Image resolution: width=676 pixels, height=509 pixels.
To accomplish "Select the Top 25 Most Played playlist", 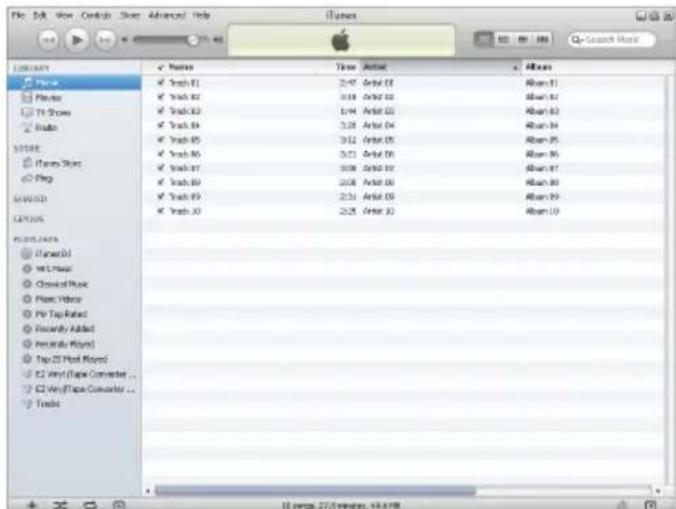I will [74, 359].
